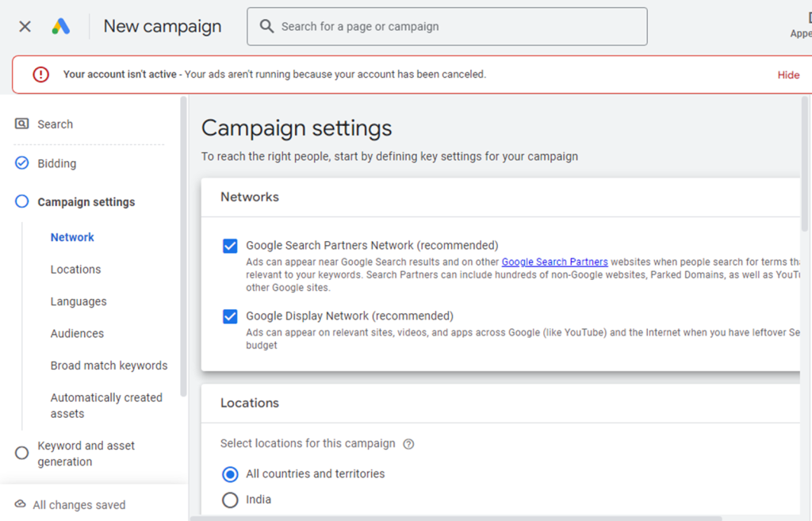812x521 pixels.
Task: Click the sidebar vertical scrollbar
Action: point(183,247)
